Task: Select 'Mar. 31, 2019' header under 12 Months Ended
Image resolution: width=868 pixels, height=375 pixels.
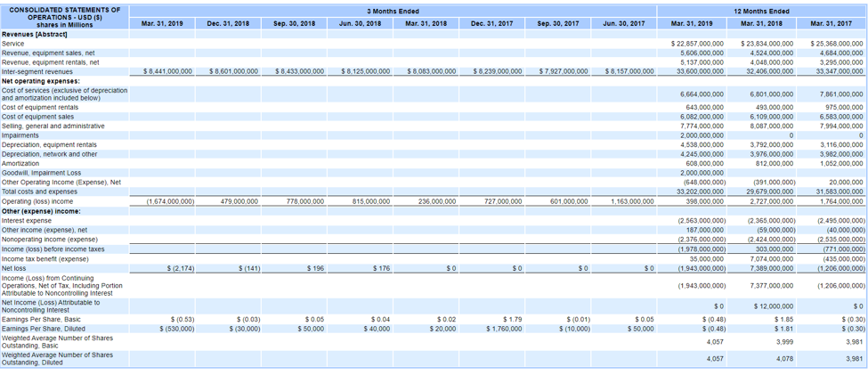Action: coord(692,23)
